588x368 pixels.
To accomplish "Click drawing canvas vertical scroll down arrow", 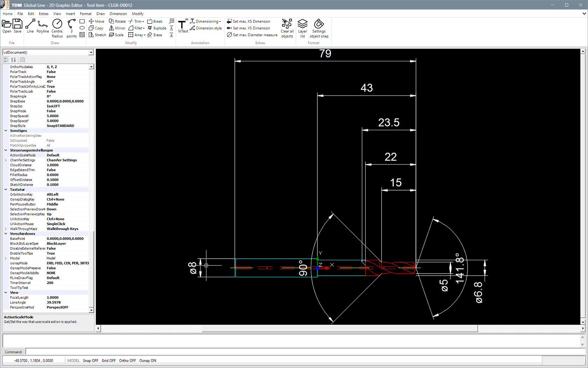I will click(x=583, y=322).
